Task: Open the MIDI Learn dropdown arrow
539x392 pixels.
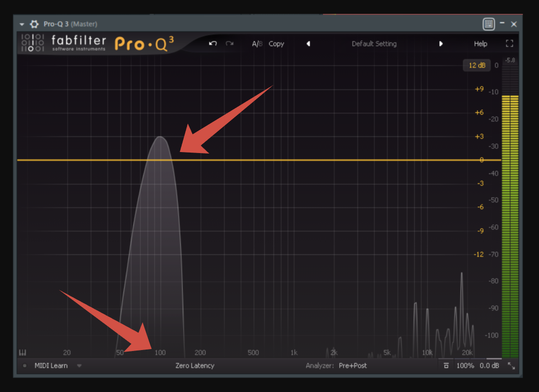Action: [79, 365]
